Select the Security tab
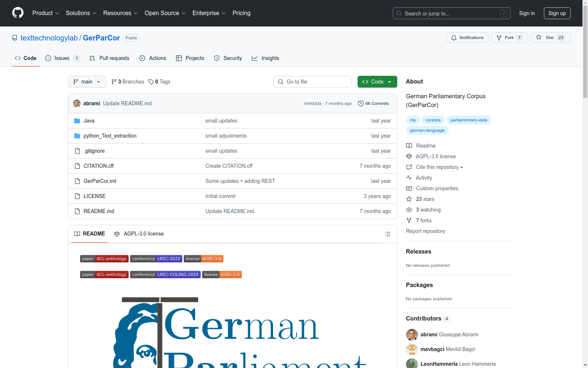Viewport: 588px width, 368px height. [228, 58]
